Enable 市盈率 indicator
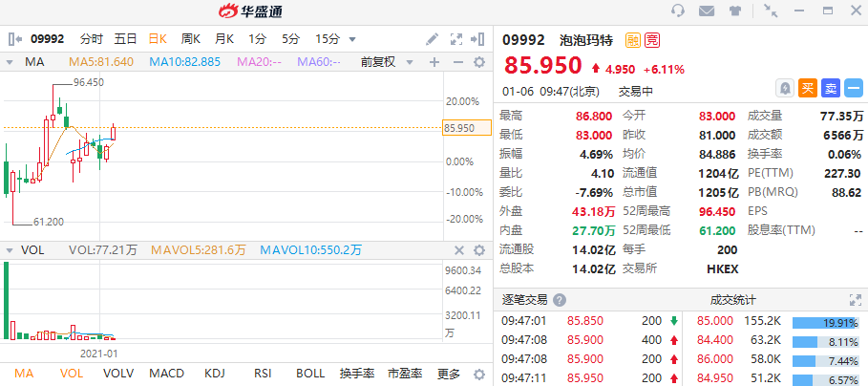Screen dimensions: 868x386 click(x=405, y=374)
